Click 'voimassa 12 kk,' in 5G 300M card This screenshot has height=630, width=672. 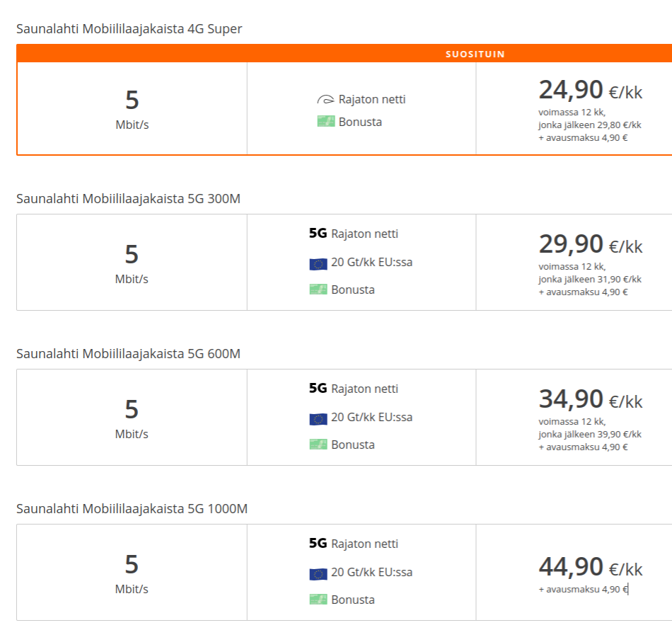click(572, 267)
